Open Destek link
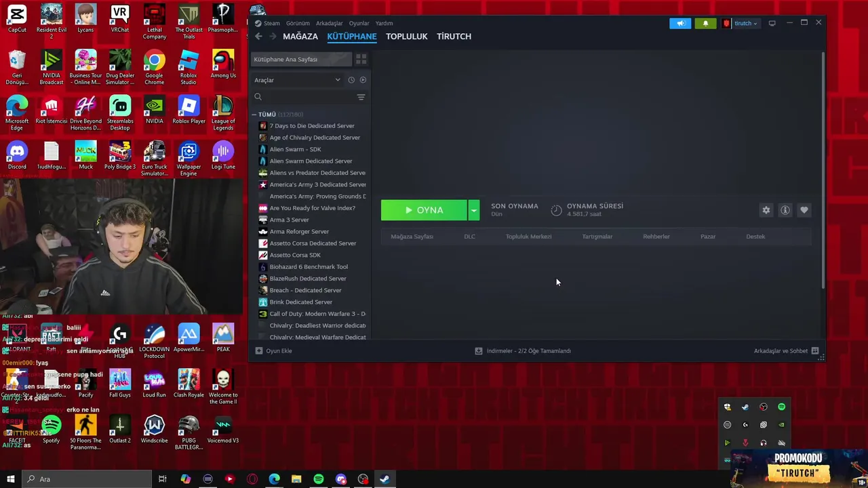Viewport: 868px width, 488px height. point(755,237)
